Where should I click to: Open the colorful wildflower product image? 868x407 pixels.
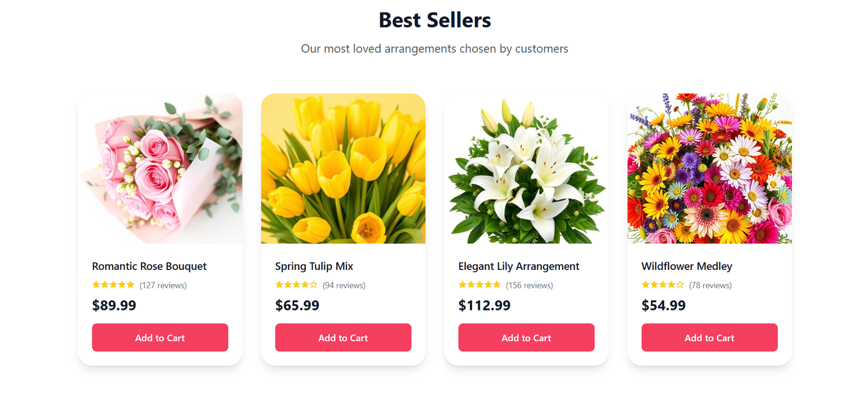(x=709, y=169)
